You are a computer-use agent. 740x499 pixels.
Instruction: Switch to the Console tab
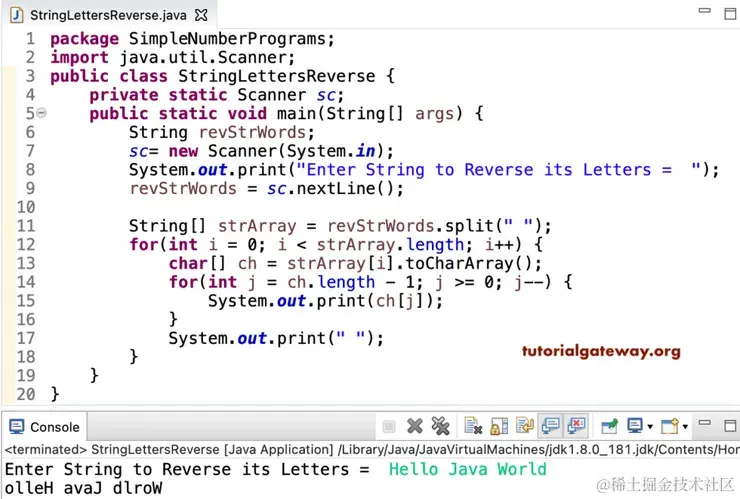tap(44, 427)
